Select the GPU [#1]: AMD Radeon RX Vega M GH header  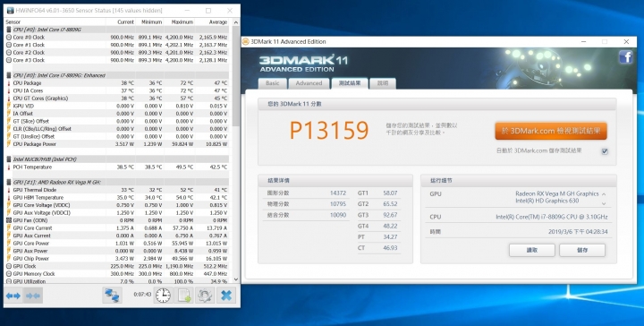point(116,182)
